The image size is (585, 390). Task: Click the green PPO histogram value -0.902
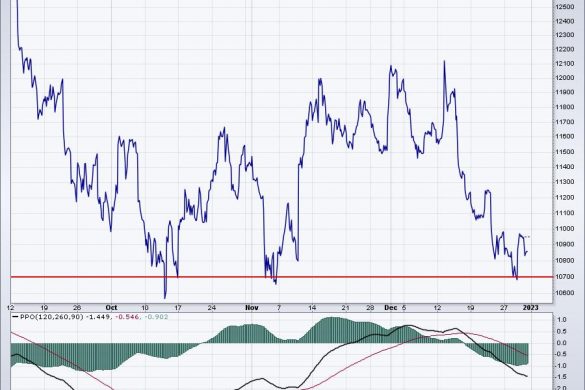tap(156, 316)
